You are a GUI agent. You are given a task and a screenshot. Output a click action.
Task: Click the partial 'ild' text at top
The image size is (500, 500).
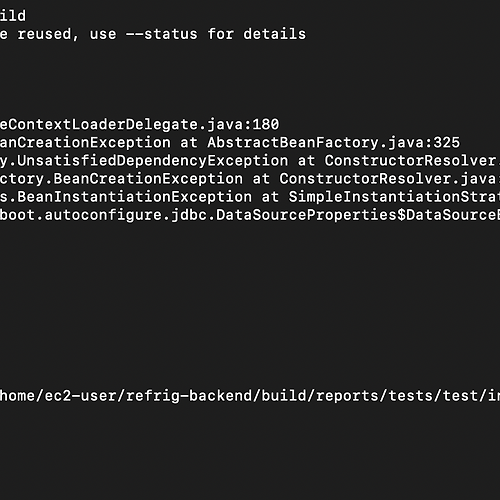pos(13,16)
